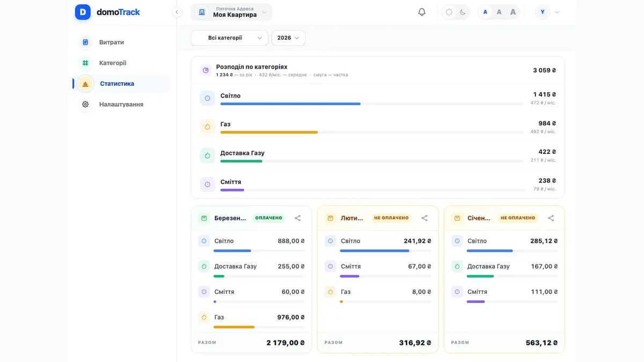Click the green Доставка Газу share bar
This screenshot has height=362, width=644.
(x=241, y=161)
